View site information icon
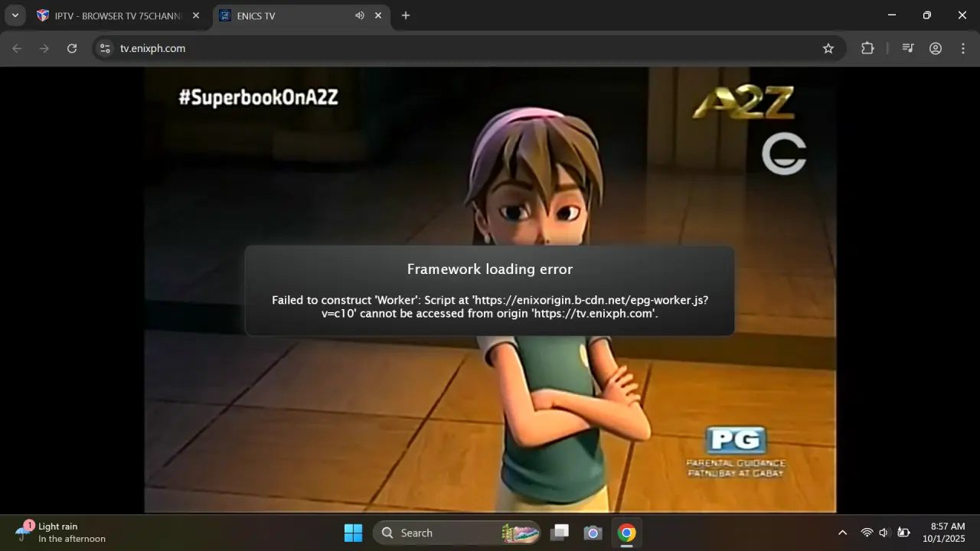 coord(106,48)
